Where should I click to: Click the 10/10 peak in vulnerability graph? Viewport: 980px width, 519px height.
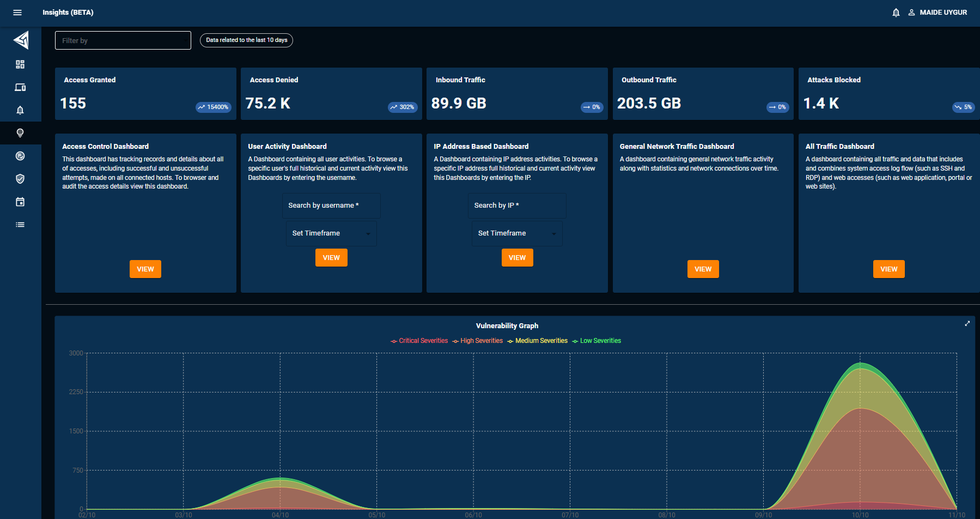click(860, 363)
